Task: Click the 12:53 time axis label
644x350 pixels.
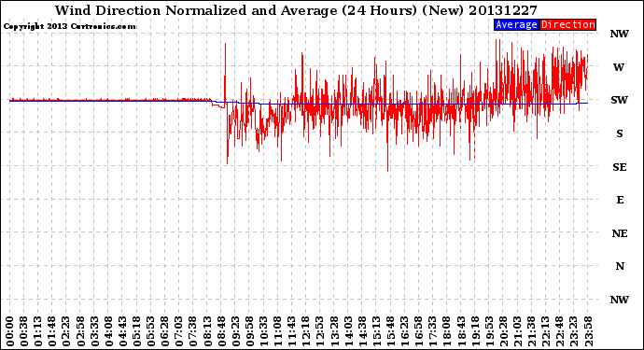Action: coord(320,331)
